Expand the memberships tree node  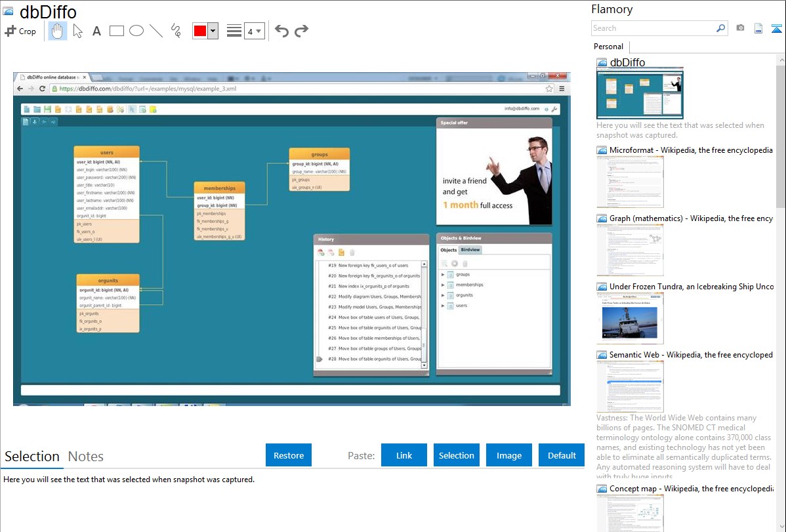(443, 285)
